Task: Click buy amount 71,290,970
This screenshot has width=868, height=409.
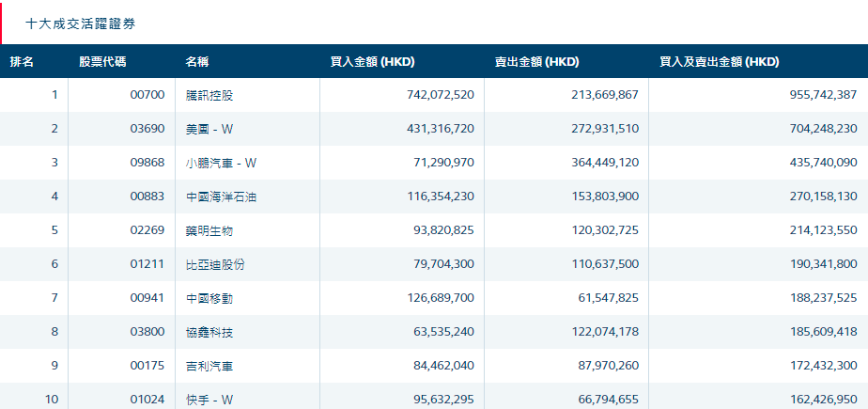Action: click(443, 163)
